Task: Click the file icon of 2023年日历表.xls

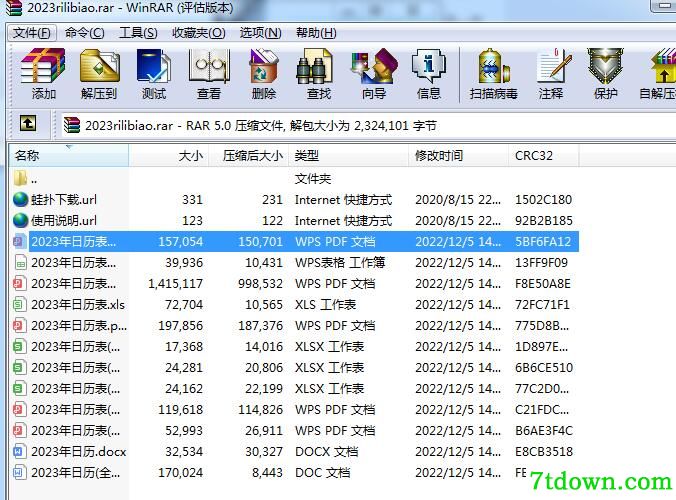Action: point(20,304)
